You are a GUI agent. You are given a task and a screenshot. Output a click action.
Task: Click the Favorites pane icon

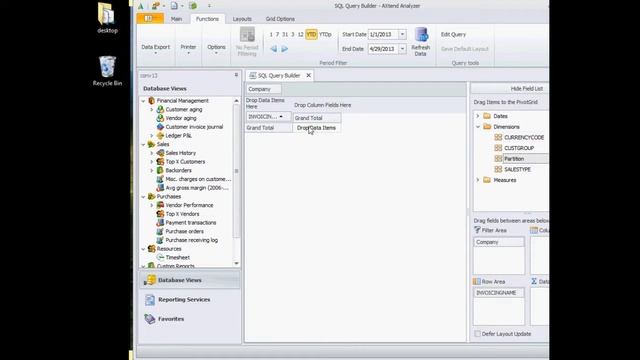[x=150, y=319]
